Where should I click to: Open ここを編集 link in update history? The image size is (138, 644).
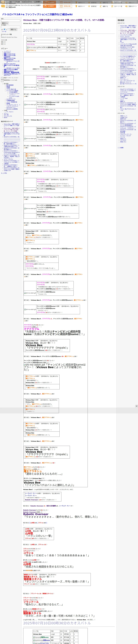click(120, 148)
